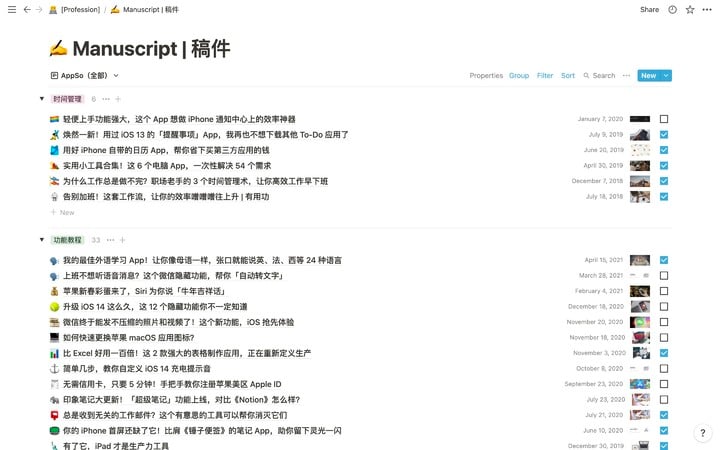
Task: Click the bar chart icon of 比 Excel 好用 row
Action: (x=54, y=354)
